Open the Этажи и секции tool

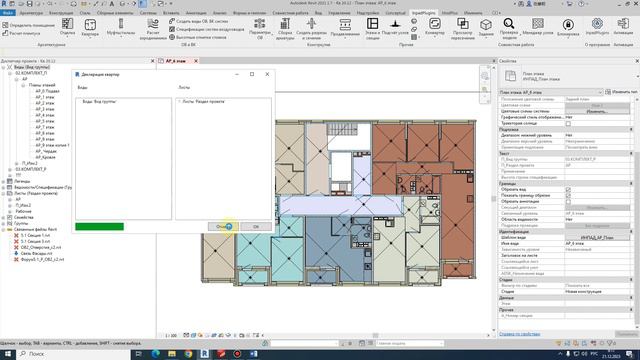(372, 29)
